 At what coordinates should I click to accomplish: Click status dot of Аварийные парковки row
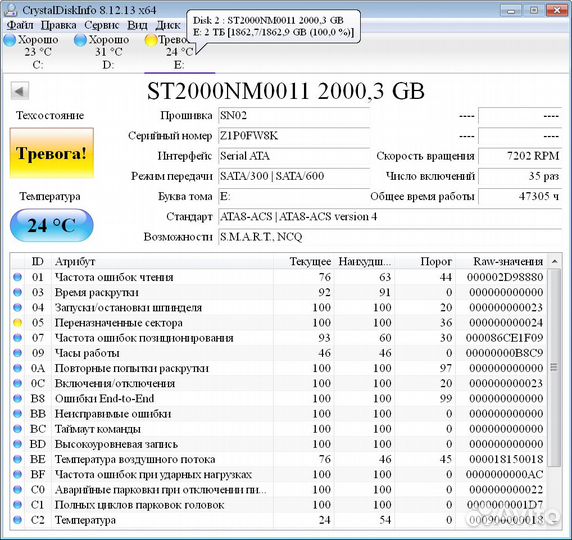pos(18,490)
